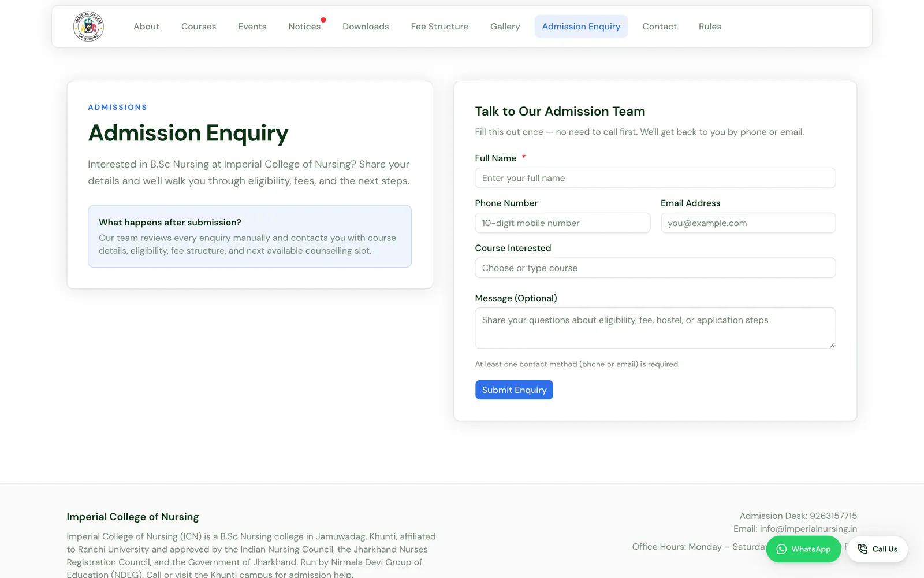Submit the enquiry form
This screenshot has height=578, width=924.
(x=514, y=390)
